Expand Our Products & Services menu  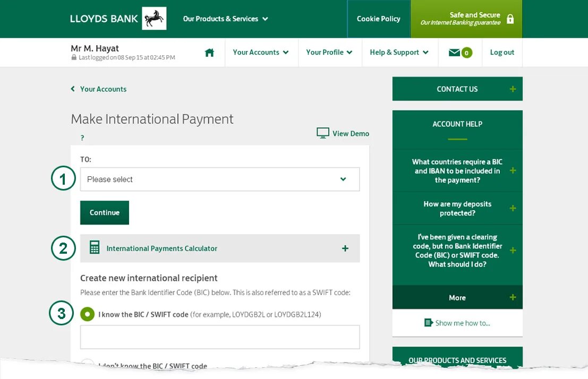tap(225, 19)
